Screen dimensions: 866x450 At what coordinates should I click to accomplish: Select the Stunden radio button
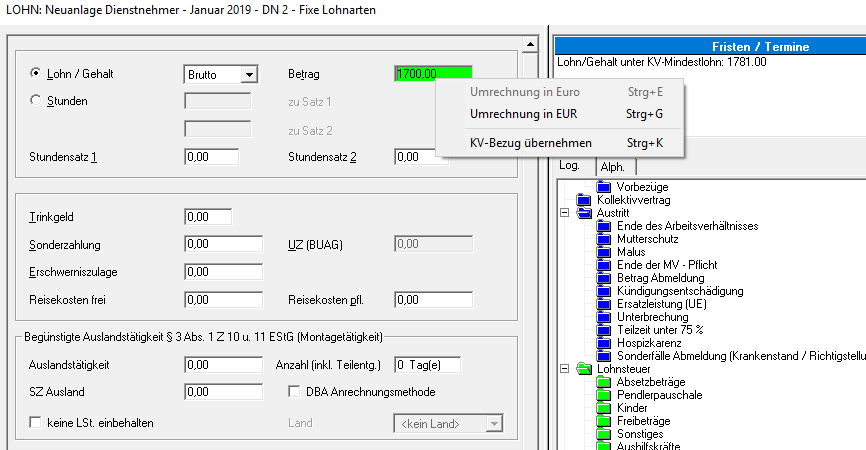pyautogui.click(x=37, y=100)
